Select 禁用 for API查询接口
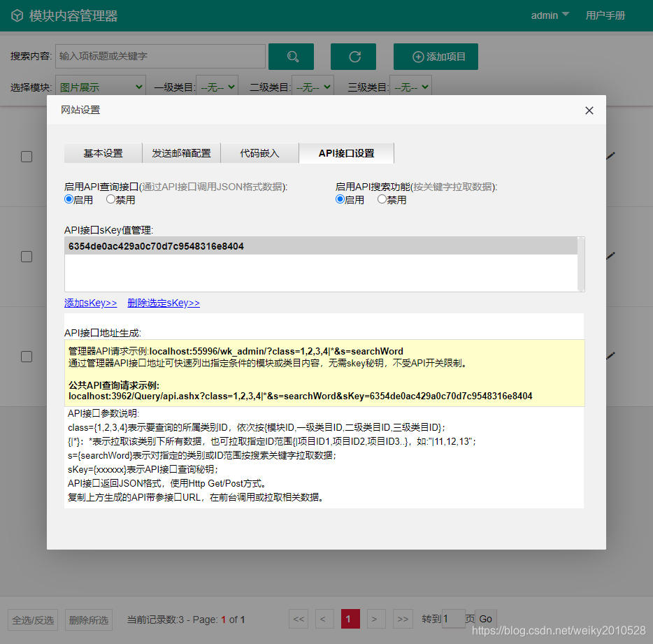The width and height of the screenshot is (653, 644). 110,199
